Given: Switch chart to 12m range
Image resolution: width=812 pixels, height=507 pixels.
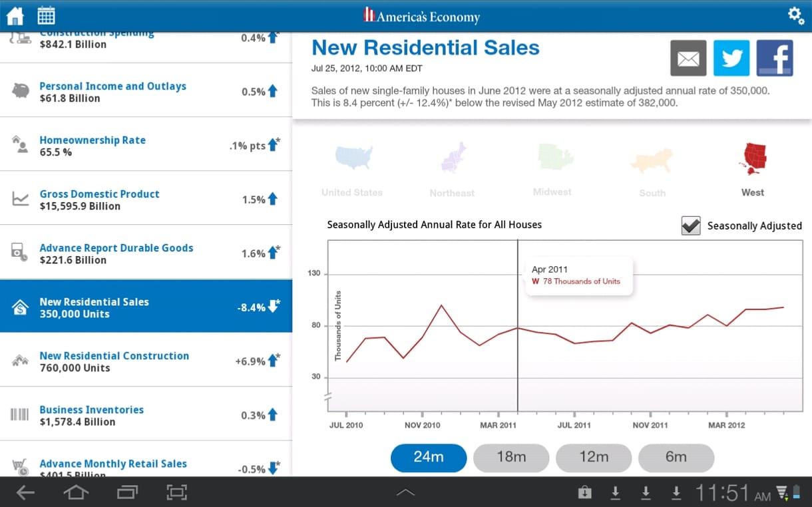Looking at the screenshot, I should (x=594, y=458).
